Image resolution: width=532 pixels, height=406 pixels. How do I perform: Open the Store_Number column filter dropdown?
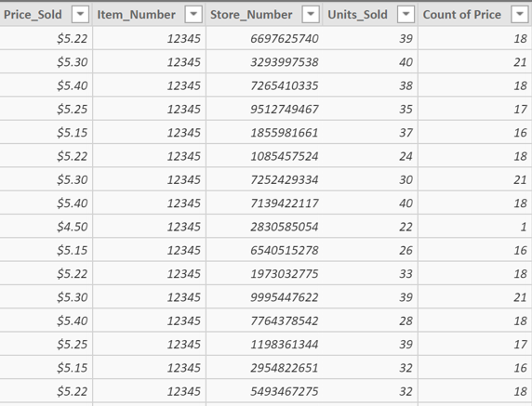[311, 14]
